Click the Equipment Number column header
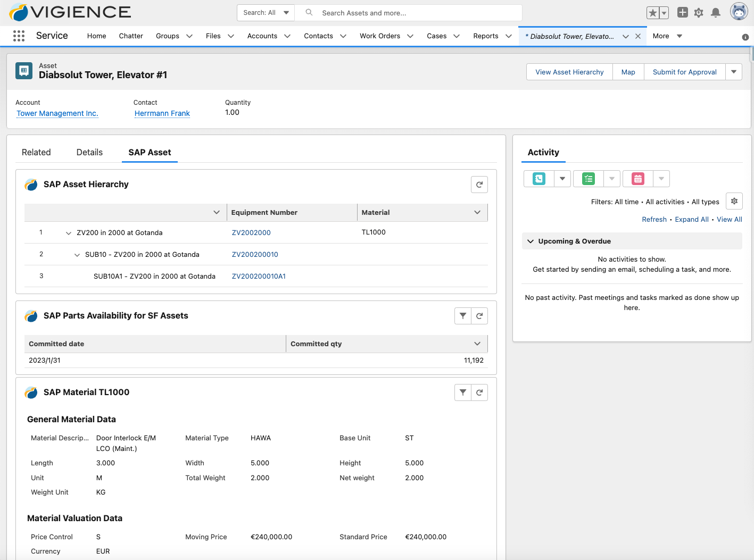Viewport: 754px width, 560px height. [292, 212]
